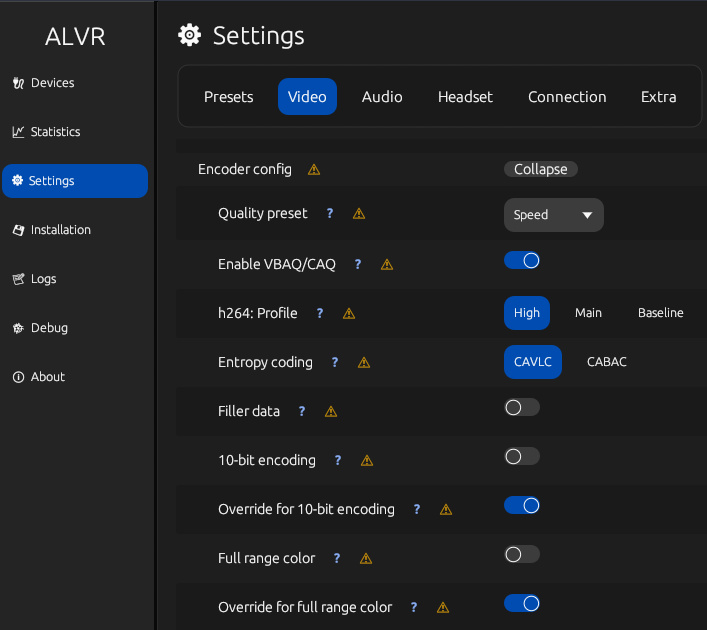Open the Quality preset Speed dropdown
707x630 pixels.
[554, 215]
